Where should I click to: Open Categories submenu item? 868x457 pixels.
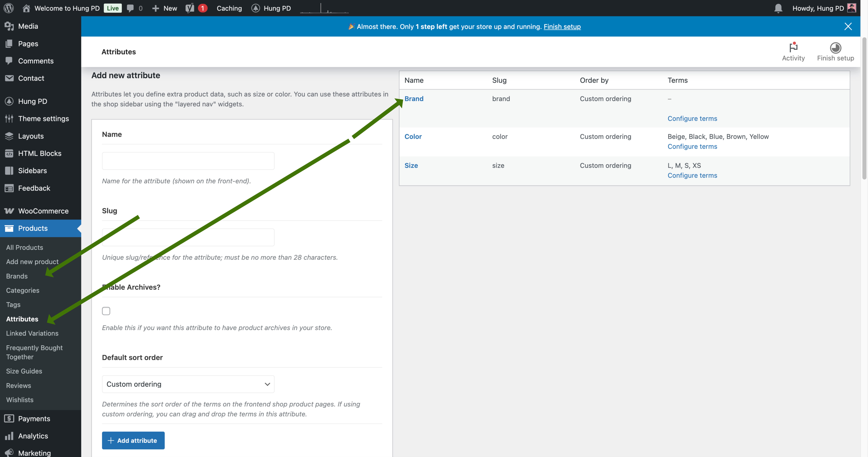(23, 290)
